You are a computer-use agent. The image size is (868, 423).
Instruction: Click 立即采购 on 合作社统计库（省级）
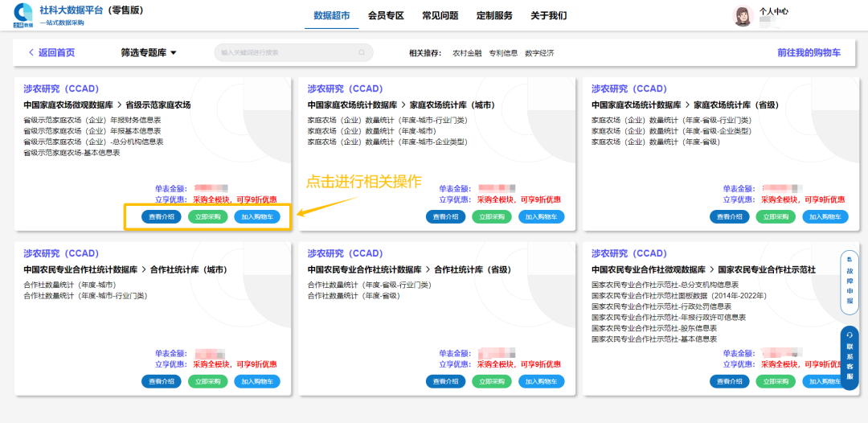coord(492,381)
